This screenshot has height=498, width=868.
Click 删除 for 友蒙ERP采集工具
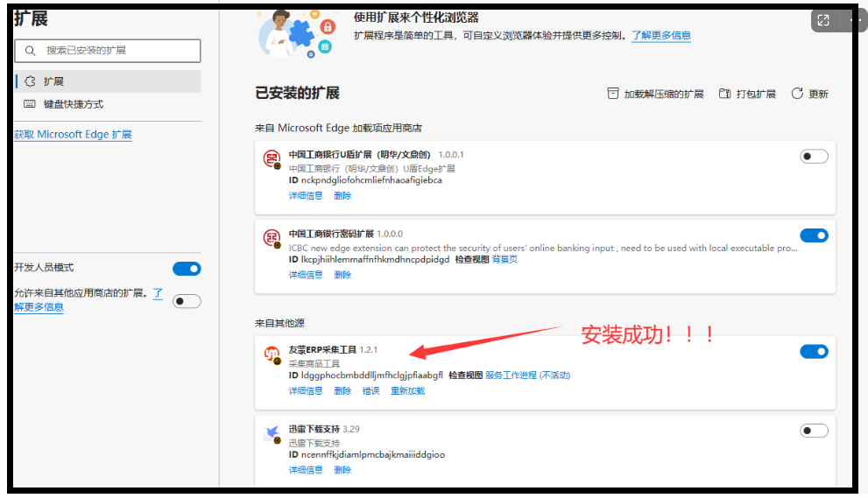342,391
